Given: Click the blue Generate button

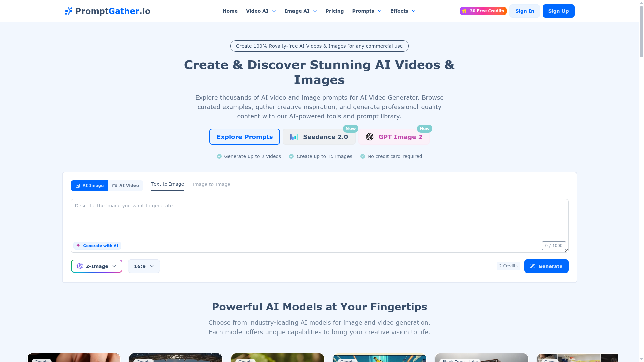Looking at the screenshot, I should (x=546, y=266).
